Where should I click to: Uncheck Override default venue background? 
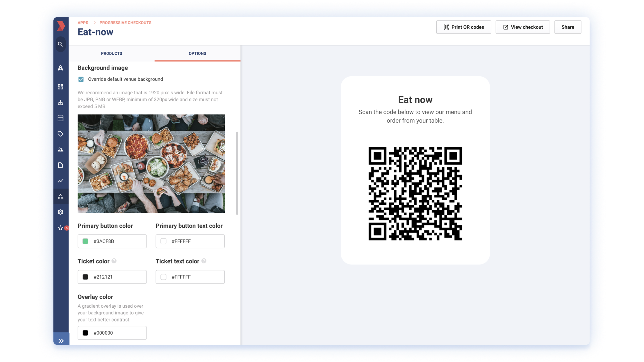[81, 79]
